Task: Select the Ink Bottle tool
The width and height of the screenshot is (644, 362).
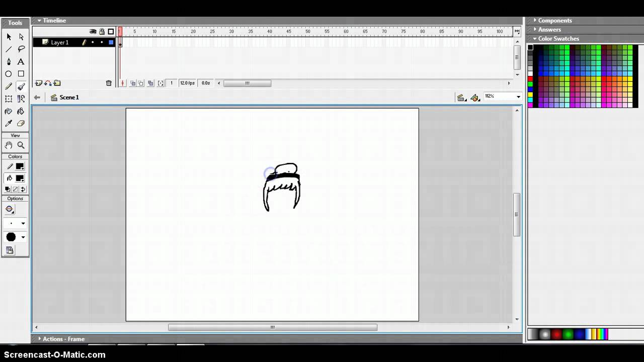Action: [9, 111]
